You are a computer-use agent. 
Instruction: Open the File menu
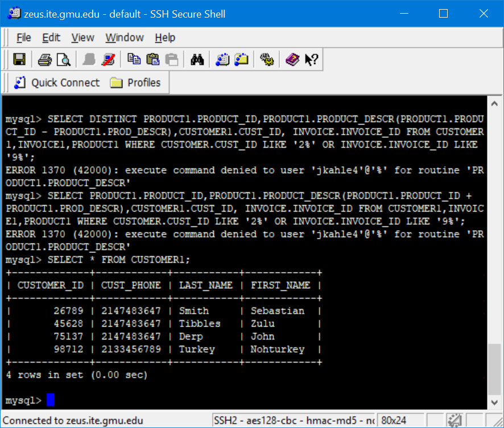(24, 38)
